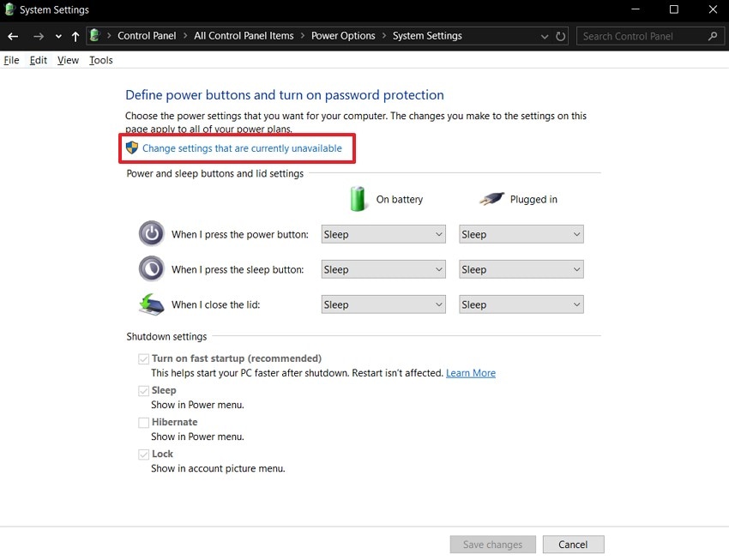Screen dimensions: 729x560
Task: Expand the address bar history dropdown
Action: pos(545,36)
